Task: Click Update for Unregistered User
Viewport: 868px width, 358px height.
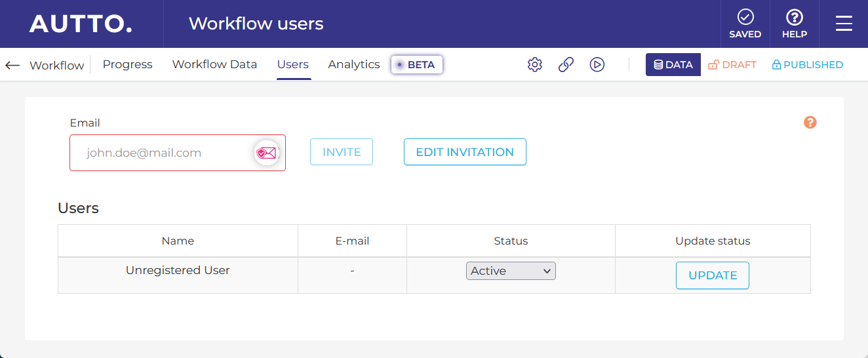Action: pyautogui.click(x=713, y=275)
